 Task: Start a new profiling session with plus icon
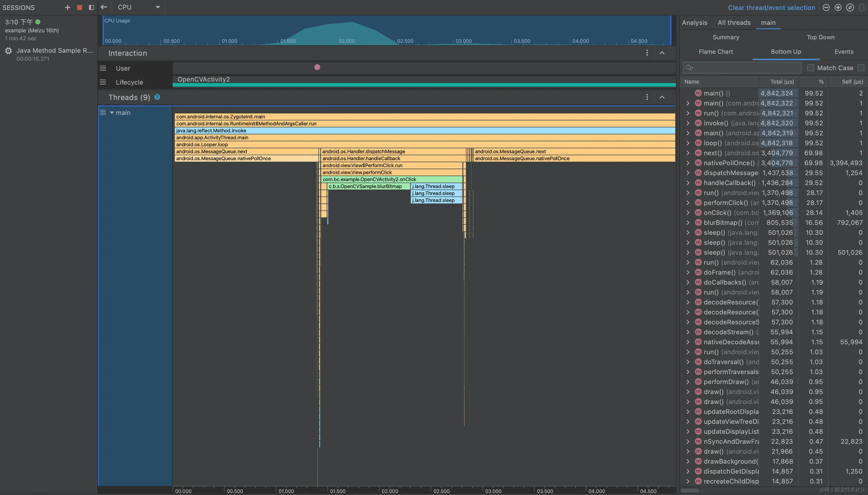click(67, 7)
